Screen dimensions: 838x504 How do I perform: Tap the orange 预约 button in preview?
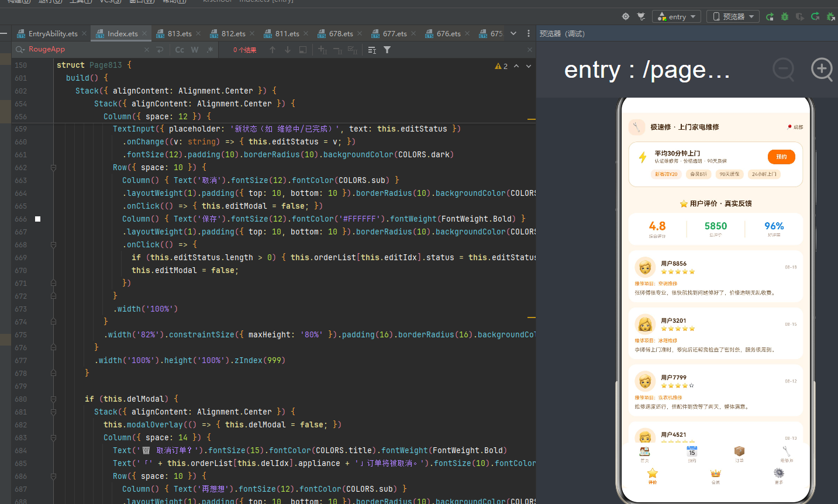[x=781, y=157]
